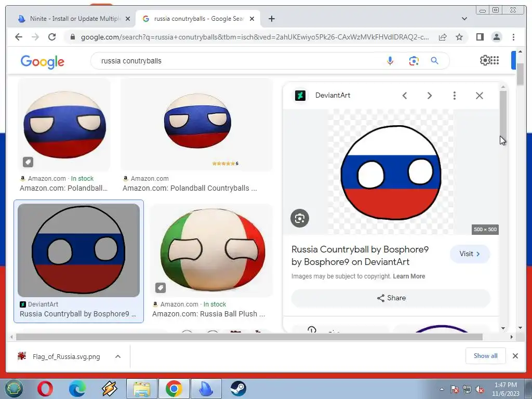This screenshot has height=399, width=532.
Task: Open the clock showing 1:47 PM
Action: pos(506,389)
